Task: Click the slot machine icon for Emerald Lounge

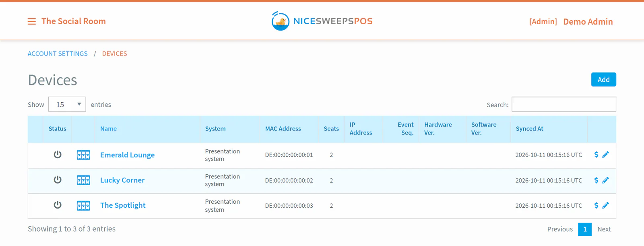Action: click(x=83, y=155)
